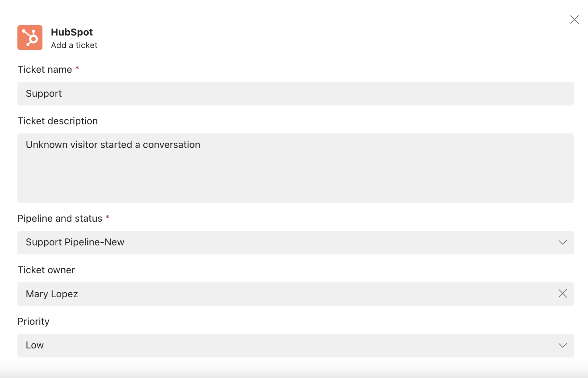Click the Ticket description text area

point(294,168)
